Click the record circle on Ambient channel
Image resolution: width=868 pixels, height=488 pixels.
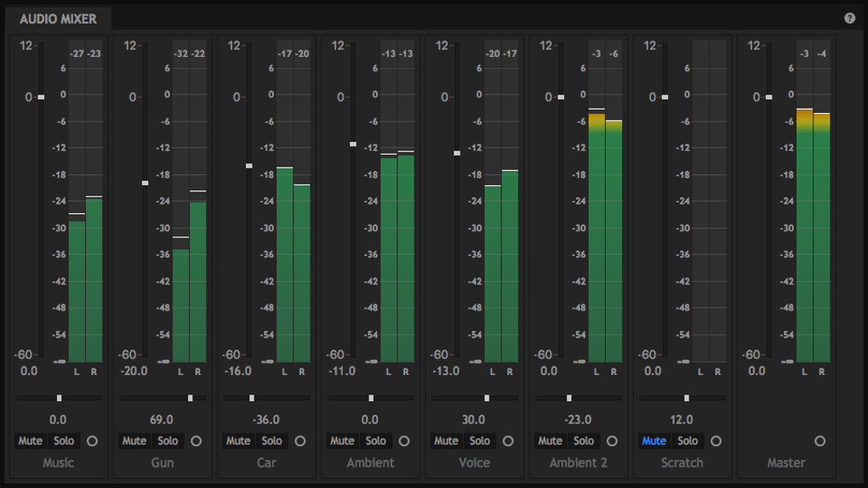click(404, 441)
